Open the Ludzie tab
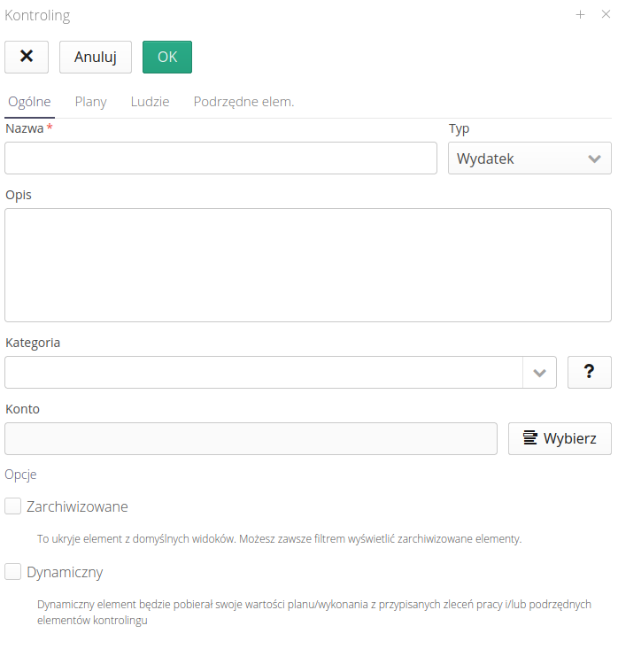Screen dimensions: 618x672 click(x=150, y=102)
